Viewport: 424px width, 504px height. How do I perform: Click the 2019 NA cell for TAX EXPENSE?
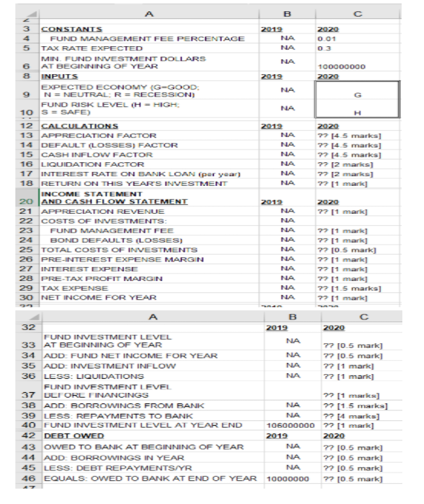(287, 288)
